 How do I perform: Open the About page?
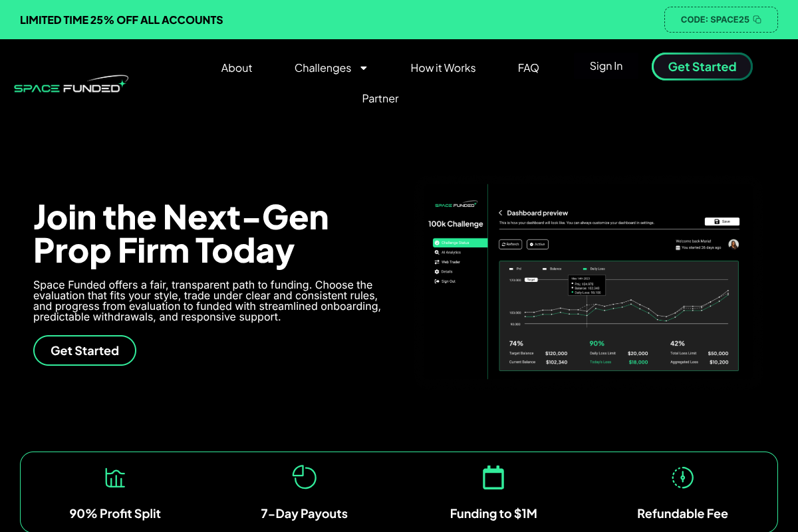[x=237, y=68]
